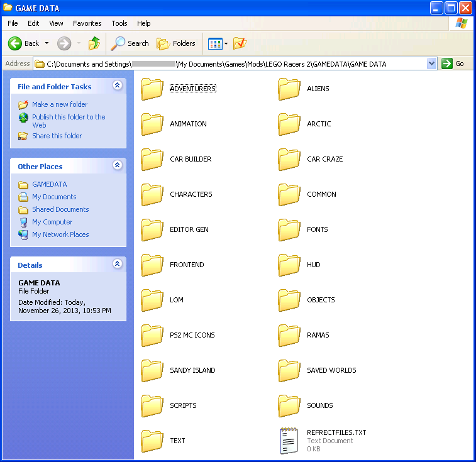Click the REFRECTFILES.TXT file name
Viewport: 476px width, 462px height.
click(x=336, y=432)
